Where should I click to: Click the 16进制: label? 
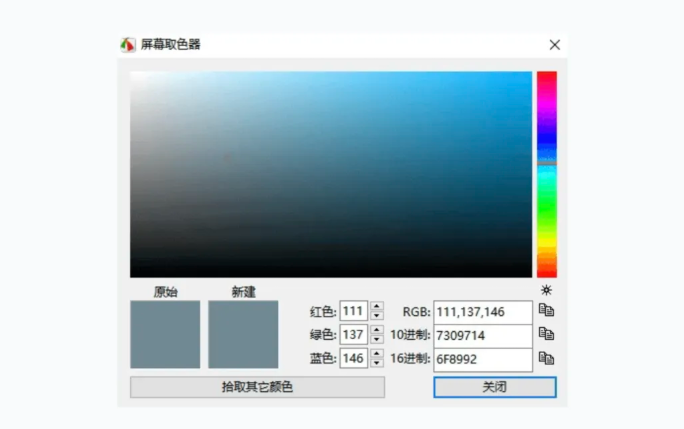(x=410, y=359)
